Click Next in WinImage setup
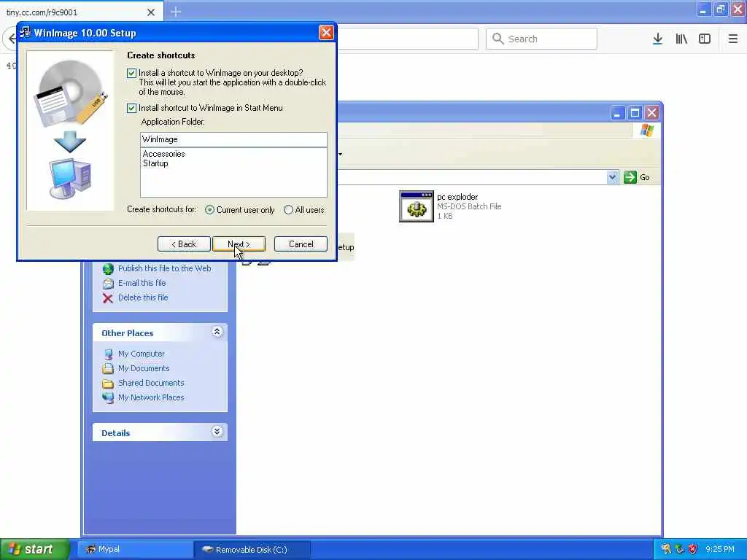This screenshot has height=560, width=747. pos(239,244)
